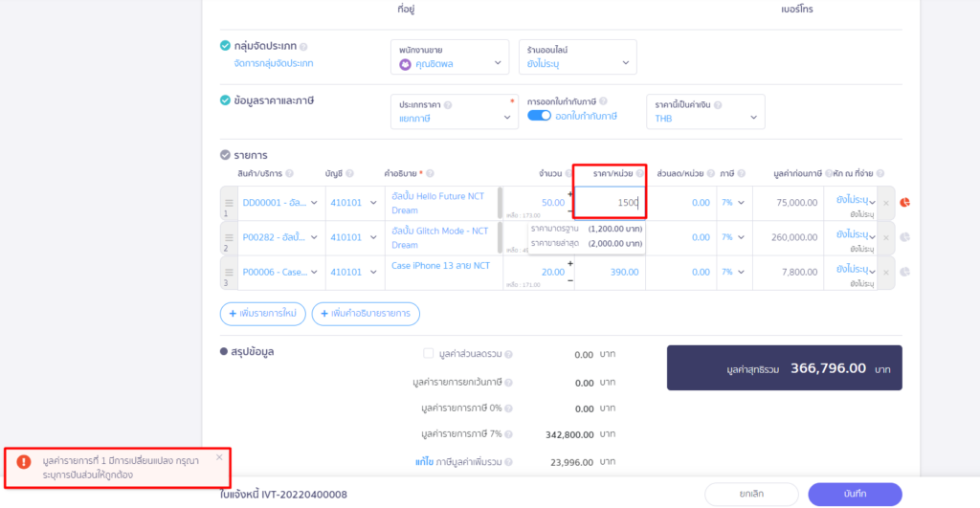Click the plus stepper on row 3 quantity
This screenshot has height=508, width=980.
[570, 263]
